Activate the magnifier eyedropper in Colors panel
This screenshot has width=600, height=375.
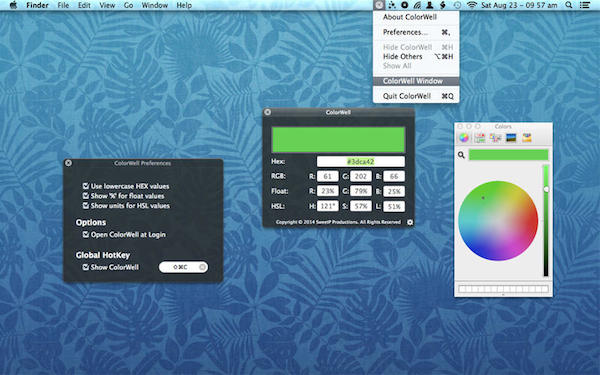(461, 155)
